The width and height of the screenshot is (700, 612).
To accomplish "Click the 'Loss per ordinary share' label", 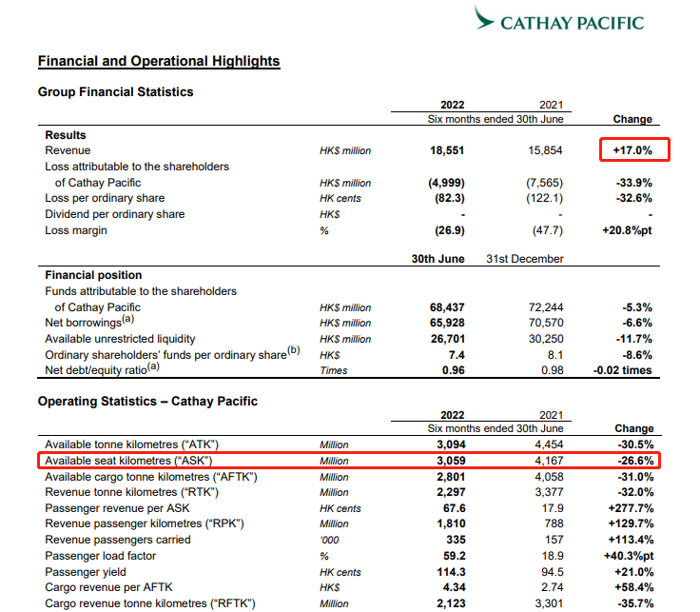I will (105, 198).
